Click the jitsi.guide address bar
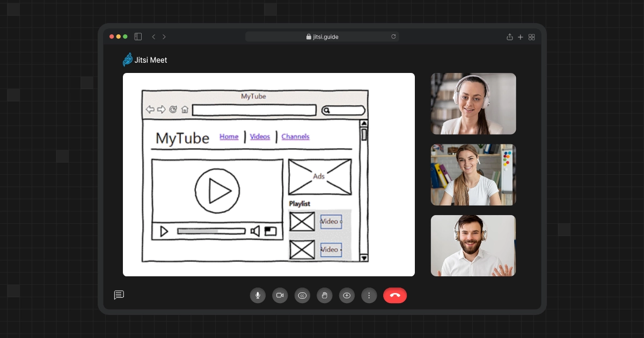644x338 pixels. (x=322, y=36)
